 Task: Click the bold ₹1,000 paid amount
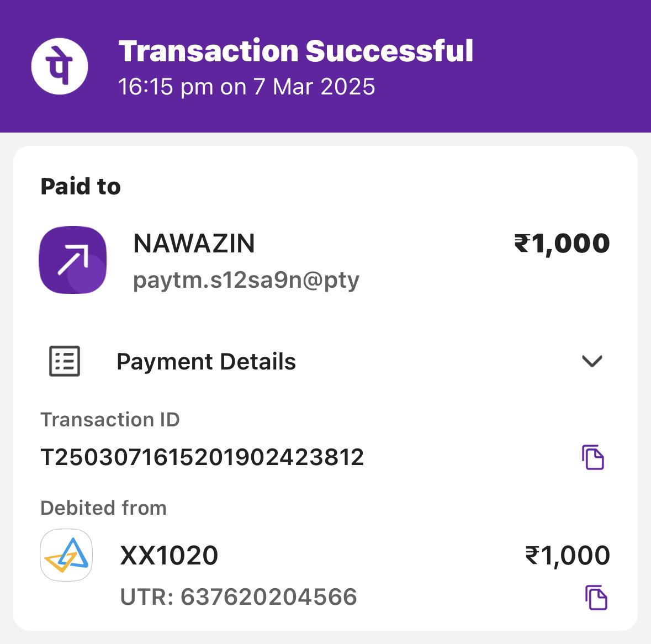[562, 244]
